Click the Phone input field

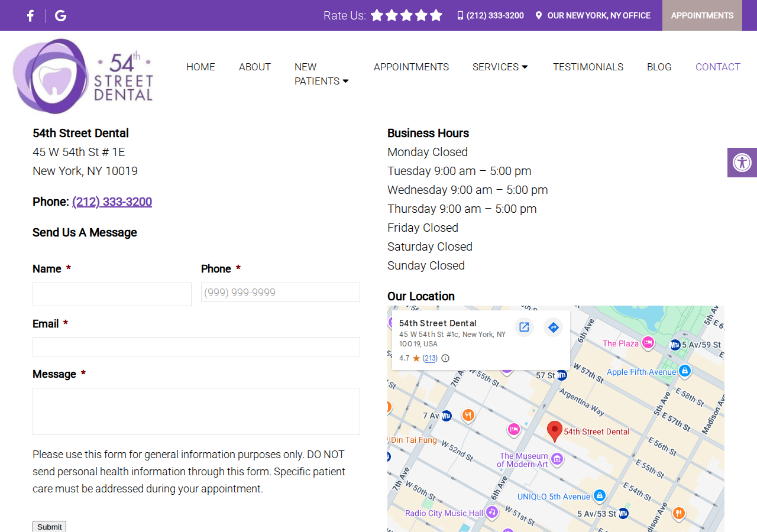(x=280, y=292)
